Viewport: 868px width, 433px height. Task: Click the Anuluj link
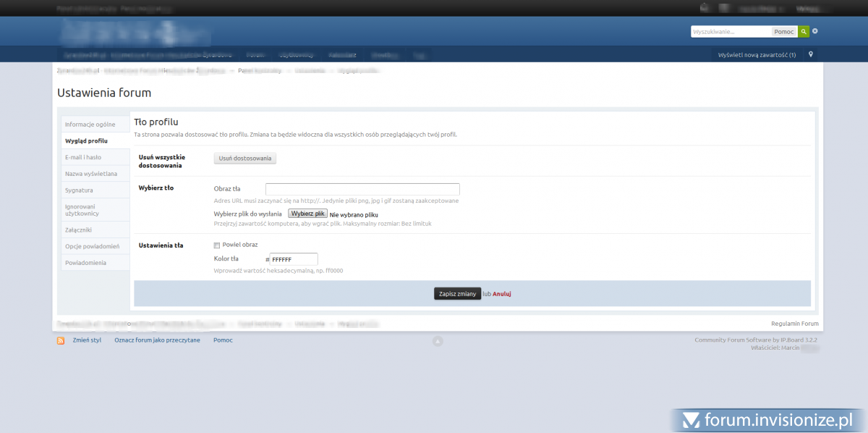pos(502,294)
